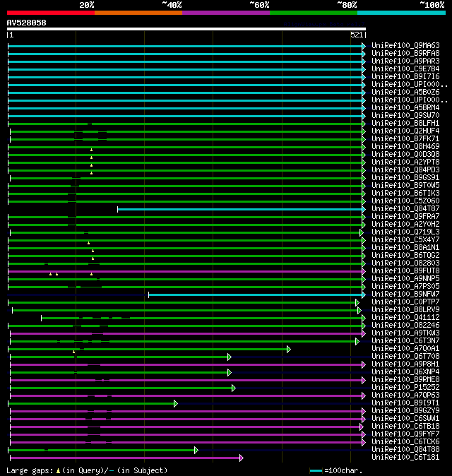This screenshot has width=452, height=476.
Task: Click the purple alignment bar for UniRef100_B9FUT8
Action: tap(185, 271)
